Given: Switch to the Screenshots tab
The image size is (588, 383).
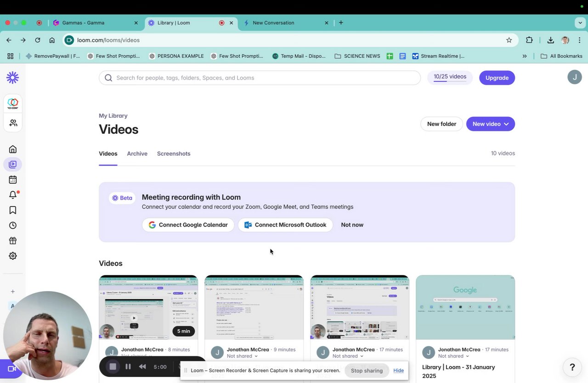Looking at the screenshot, I should pos(174,154).
